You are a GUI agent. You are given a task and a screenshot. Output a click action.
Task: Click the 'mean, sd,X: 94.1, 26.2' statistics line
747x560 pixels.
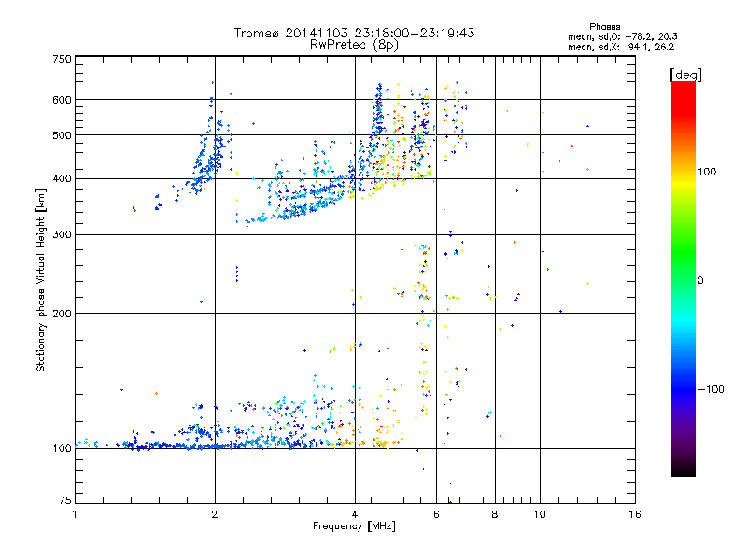point(621,48)
